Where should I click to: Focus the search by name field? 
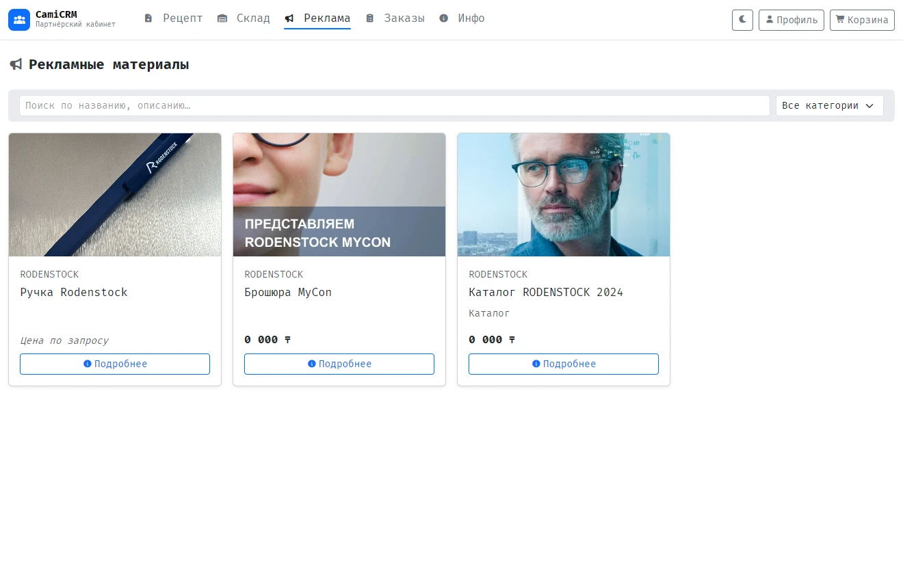click(x=395, y=105)
